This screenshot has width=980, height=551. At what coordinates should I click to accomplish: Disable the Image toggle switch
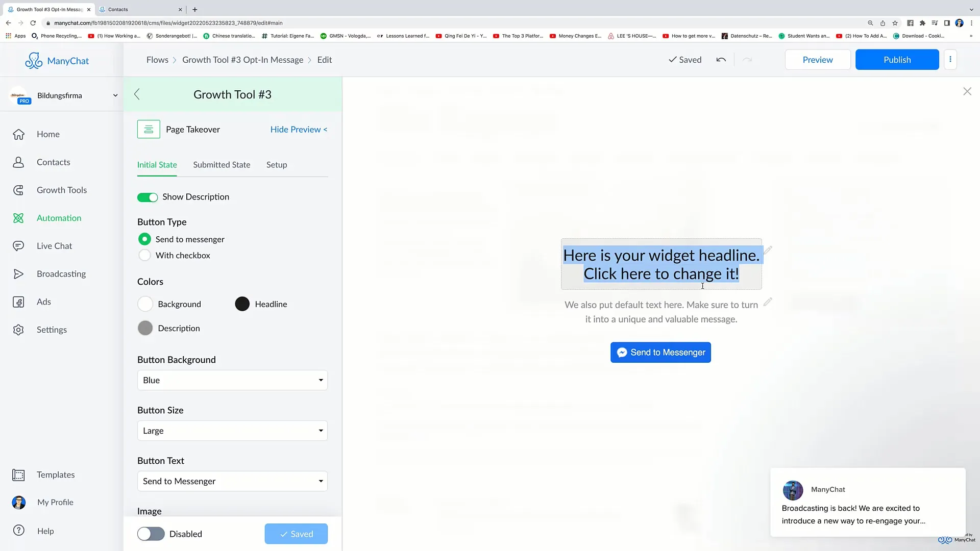click(x=151, y=534)
